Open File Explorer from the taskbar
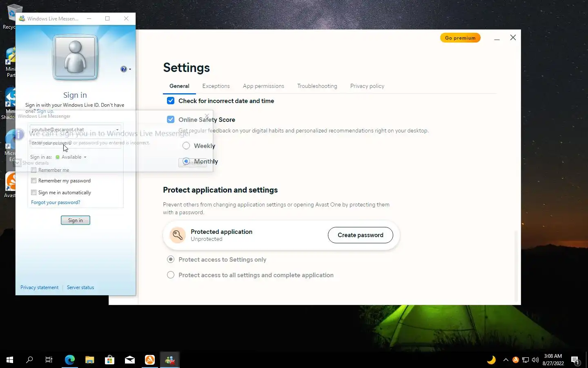The width and height of the screenshot is (588, 368). pyautogui.click(x=90, y=360)
